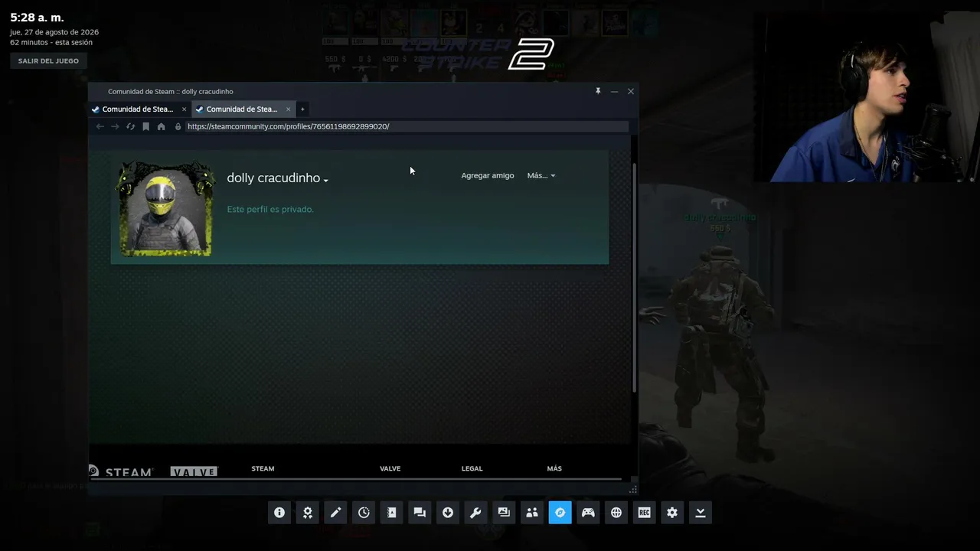Close the Steam community browser window
Image resolution: width=980 pixels, height=551 pixels.
click(x=631, y=91)
